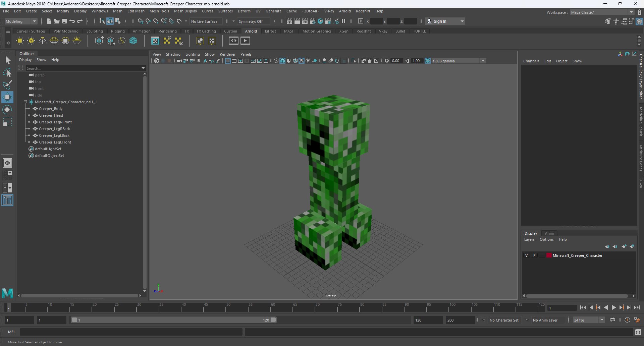Toggle layer playback P box
Screen dimensions: 644x346
coord(534,255)
